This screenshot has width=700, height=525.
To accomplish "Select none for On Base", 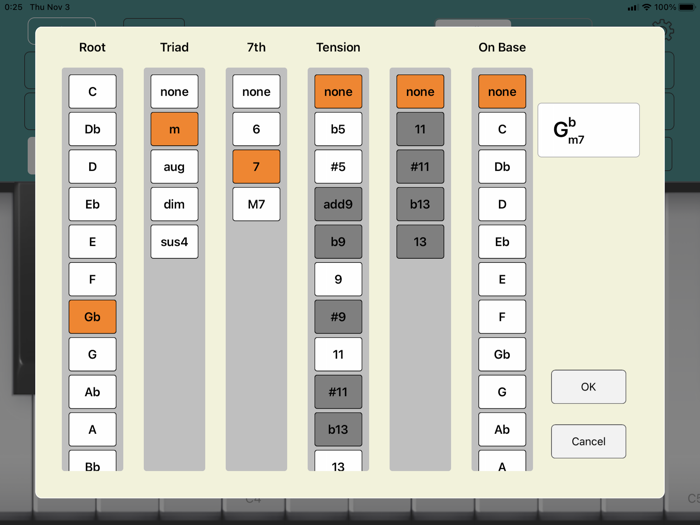I will tap(502, 92).
